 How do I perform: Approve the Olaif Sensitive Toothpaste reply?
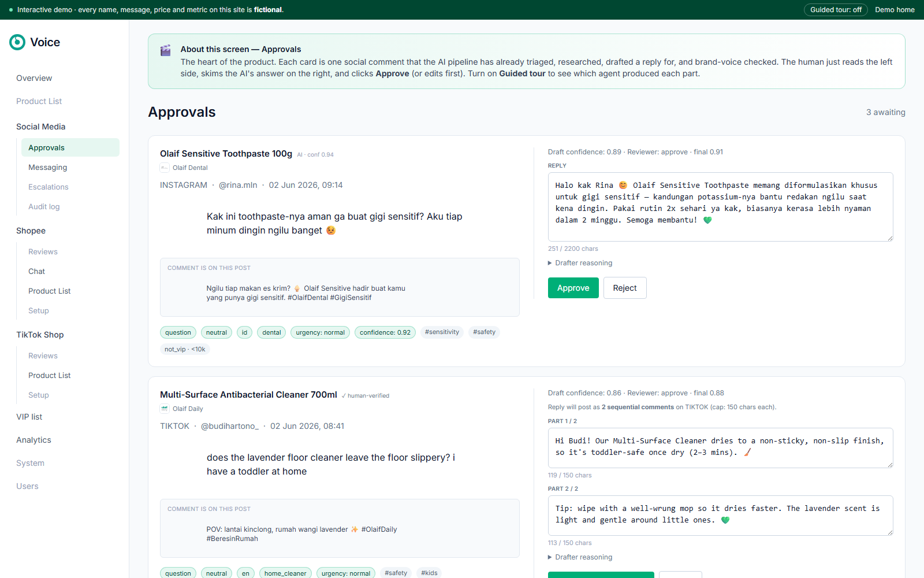pos(573,288)
